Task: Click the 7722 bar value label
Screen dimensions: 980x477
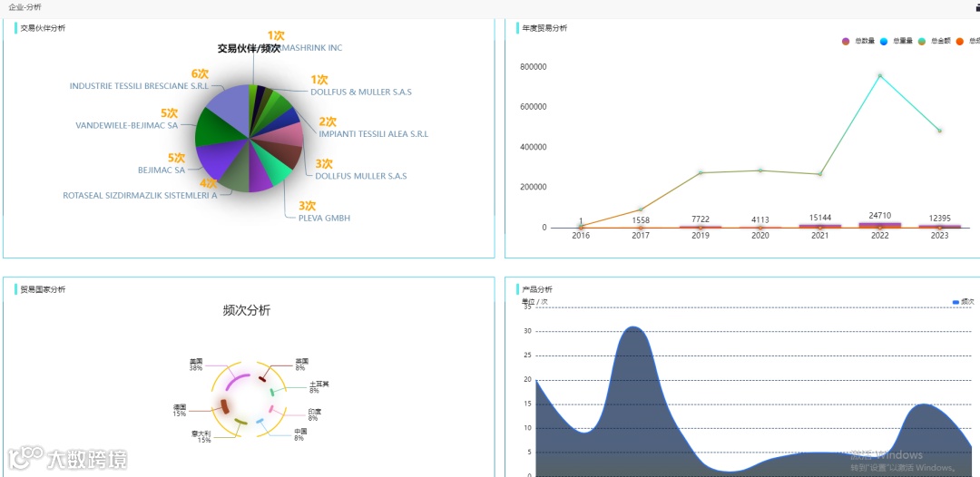Action: point(701,219)
